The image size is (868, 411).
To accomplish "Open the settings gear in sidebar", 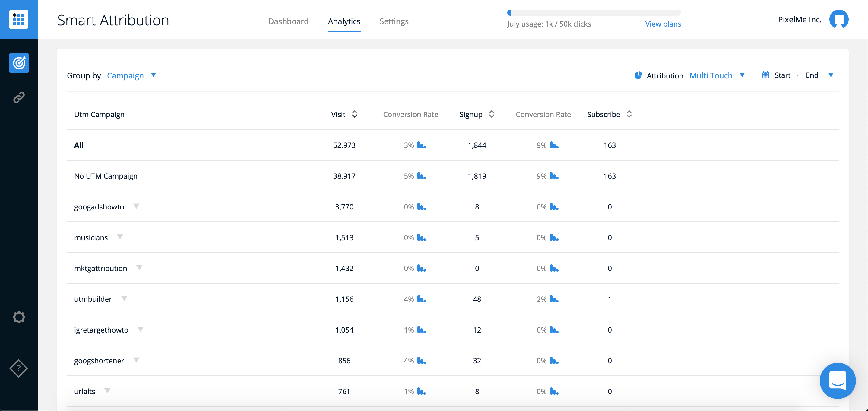I will tap(19, 317).
